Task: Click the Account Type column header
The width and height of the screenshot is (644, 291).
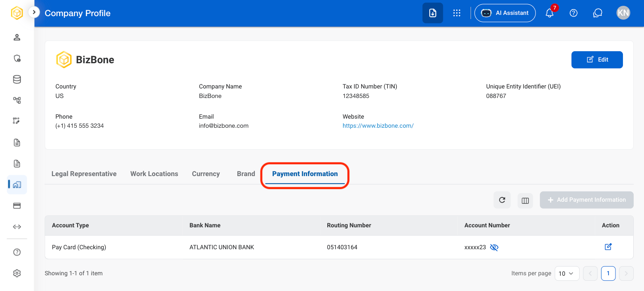Action: coord(71,225)
